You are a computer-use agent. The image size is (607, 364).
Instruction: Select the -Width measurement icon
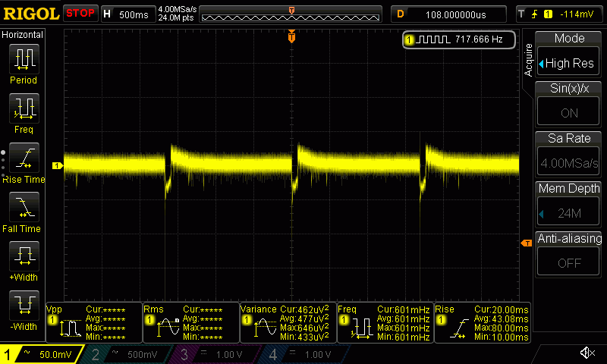[x=24, y=306]
